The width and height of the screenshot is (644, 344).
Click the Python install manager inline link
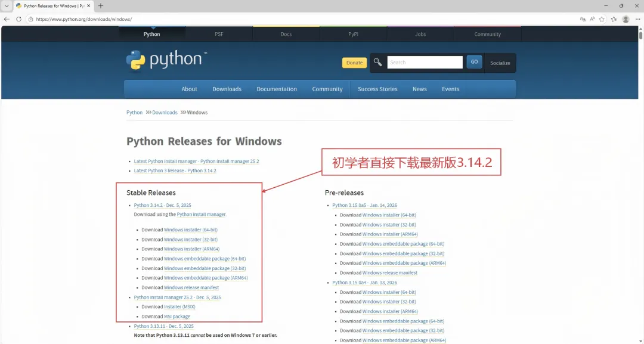pos(202,214)
